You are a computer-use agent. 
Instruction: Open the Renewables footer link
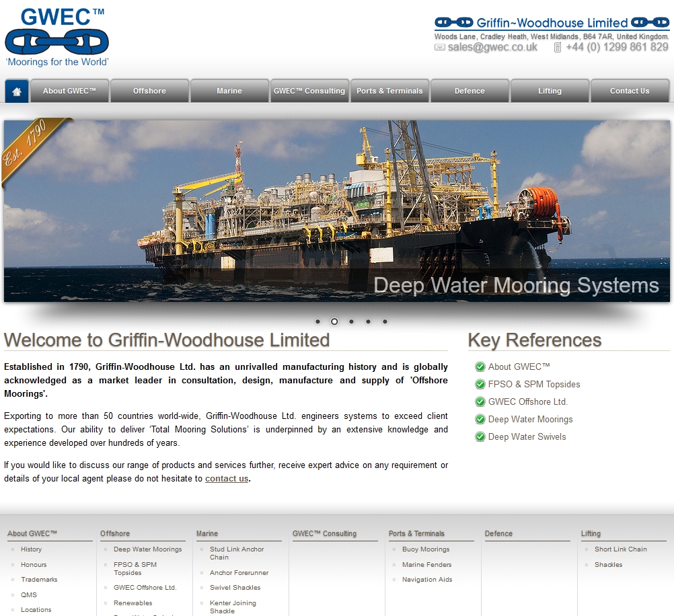tap(133, 603)
